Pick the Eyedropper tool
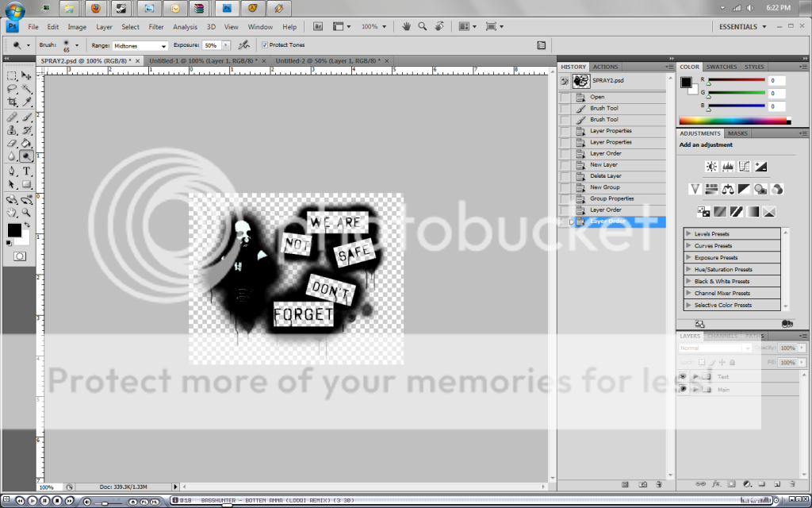The height and width of the screenshot is (508, 812). click(x=27, y=102)
